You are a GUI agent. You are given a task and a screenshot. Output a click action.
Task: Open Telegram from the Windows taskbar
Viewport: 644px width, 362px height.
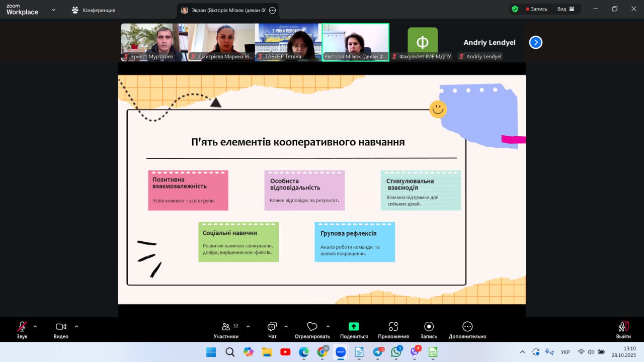[x=378, y=352]
